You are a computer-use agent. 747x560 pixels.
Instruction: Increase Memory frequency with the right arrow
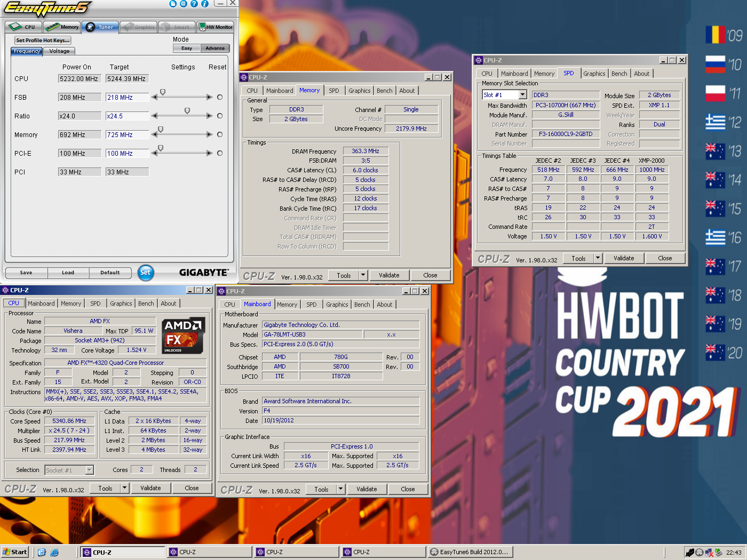point(209,134)
